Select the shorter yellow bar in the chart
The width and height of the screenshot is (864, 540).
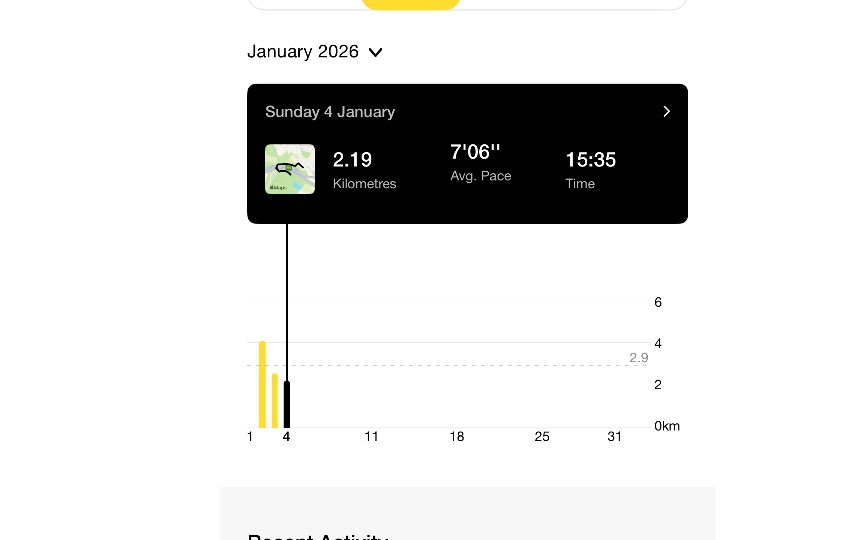(274, 400)
